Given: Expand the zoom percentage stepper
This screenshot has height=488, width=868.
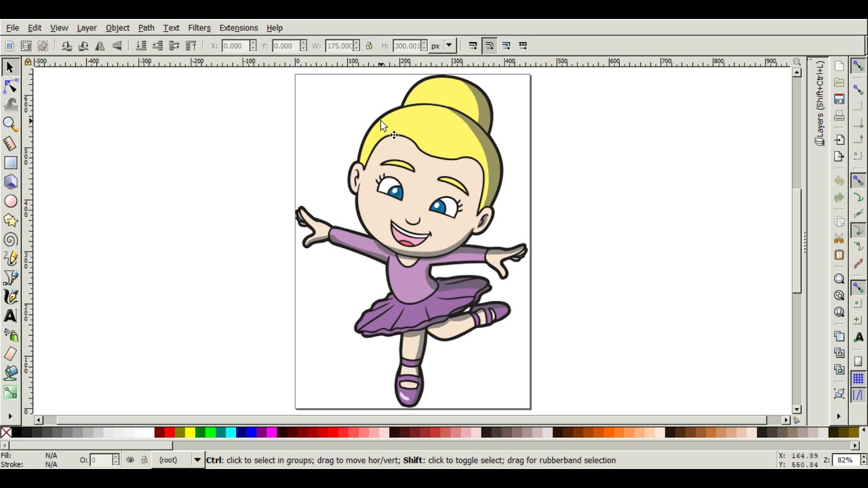Looking at the screenshot, I should coord(864,460).
